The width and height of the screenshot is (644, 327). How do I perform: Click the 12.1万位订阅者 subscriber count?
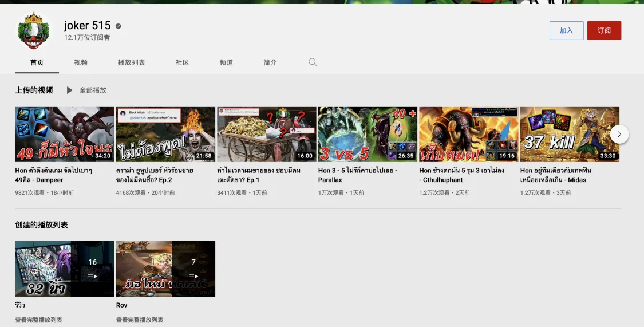[x=87, y=37]
